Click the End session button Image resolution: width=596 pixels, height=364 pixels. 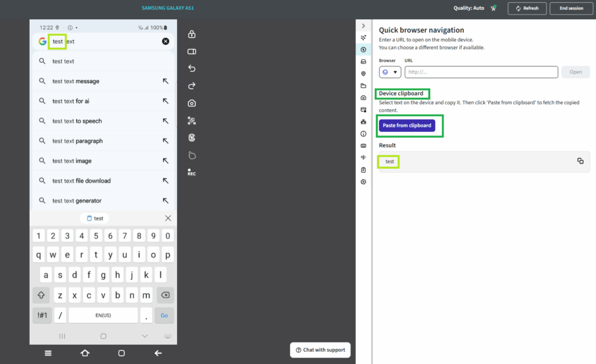pyautogui.click(x=571, y=8)
